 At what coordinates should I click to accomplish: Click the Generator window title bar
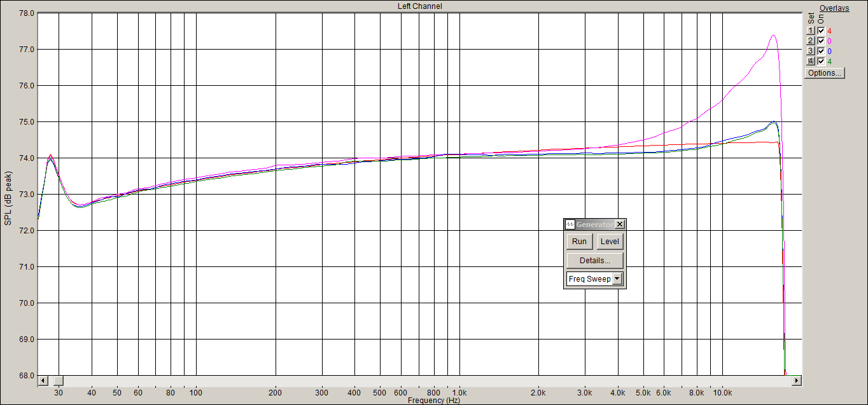point(595,224)
